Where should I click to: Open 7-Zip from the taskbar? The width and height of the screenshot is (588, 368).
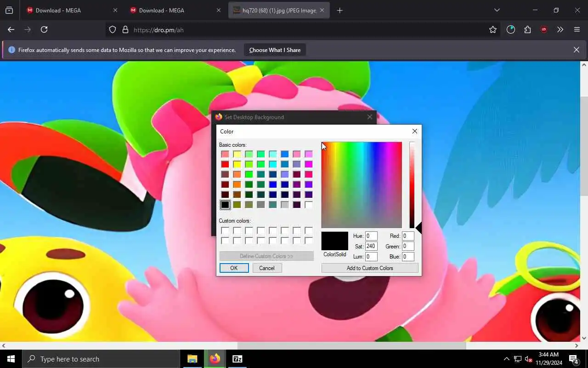point(237,359)
